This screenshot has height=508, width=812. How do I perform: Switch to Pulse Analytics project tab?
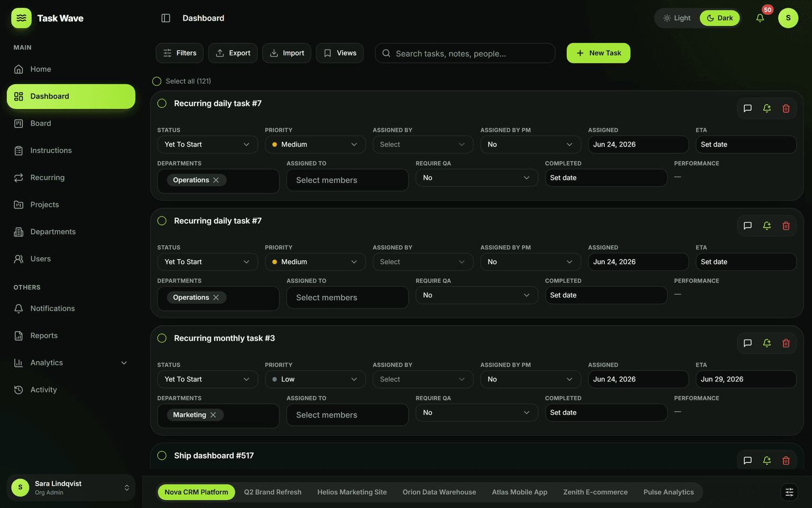click(x=669, y=492)
